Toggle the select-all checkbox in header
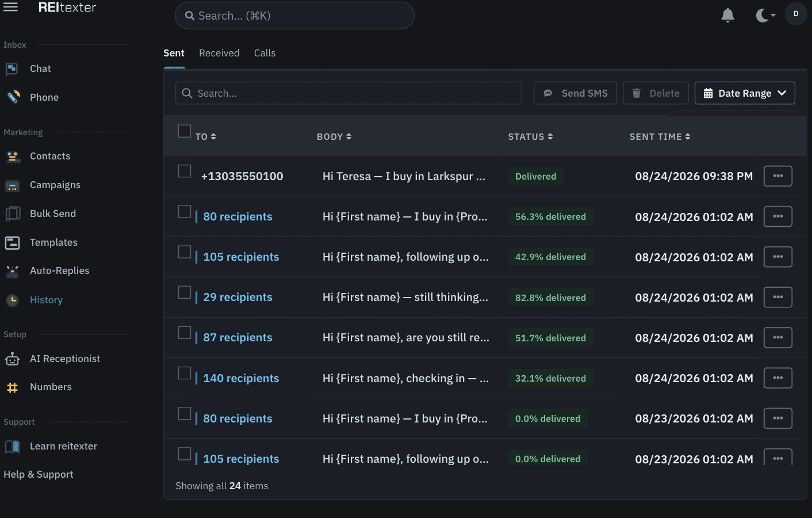 coord(185,131)
